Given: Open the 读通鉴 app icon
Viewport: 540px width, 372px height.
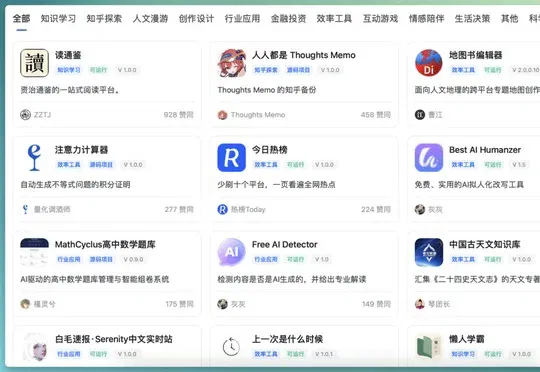Looking at the screenshot, I should click(x=34, y=63).
